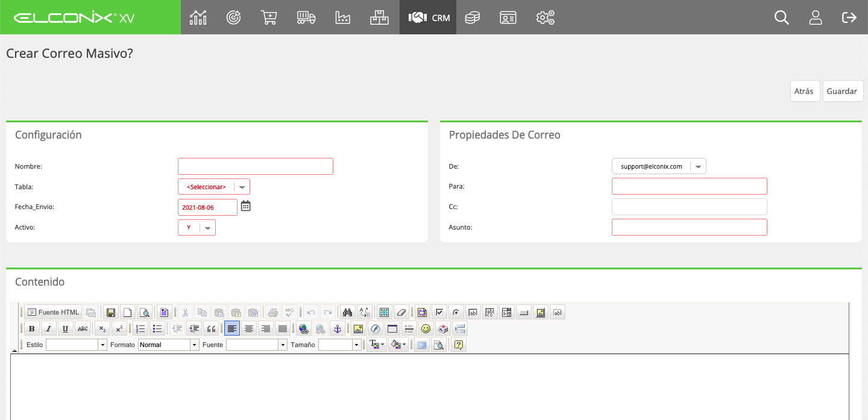This screenshot has height=420, width=868.
Task: Focus the Nombre input field
Action: 256,166
